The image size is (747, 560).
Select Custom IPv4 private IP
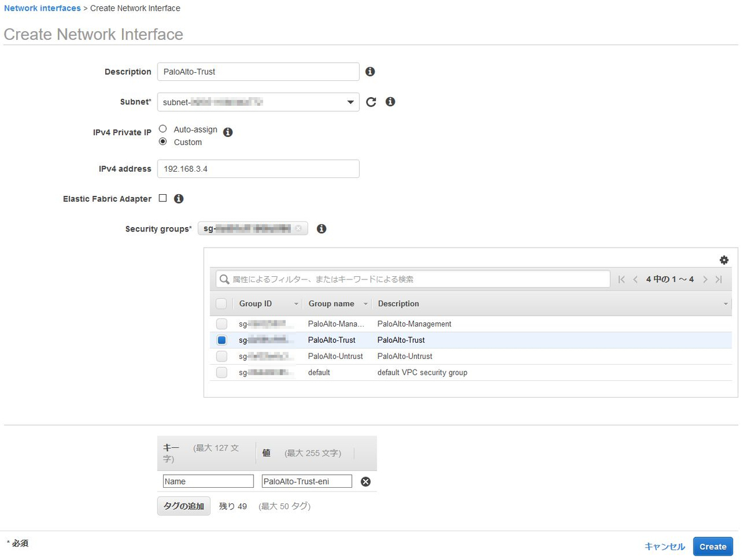tap(163, 141)
